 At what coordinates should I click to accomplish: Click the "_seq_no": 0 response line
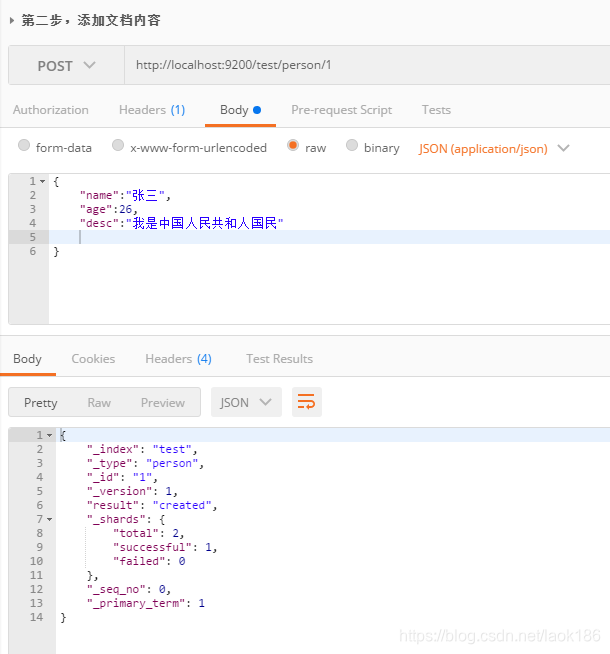tap(129, 589)
